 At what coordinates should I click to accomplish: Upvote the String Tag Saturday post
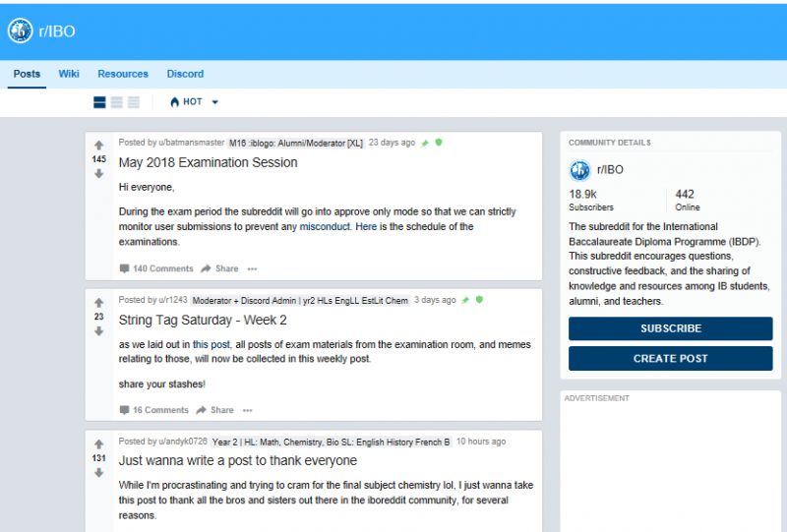pos(99,303)
